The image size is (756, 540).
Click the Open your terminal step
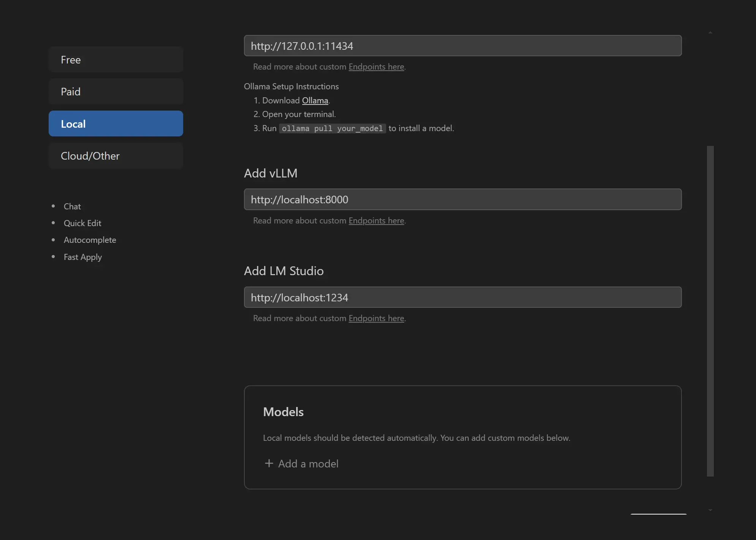click(x=299, y=114)
